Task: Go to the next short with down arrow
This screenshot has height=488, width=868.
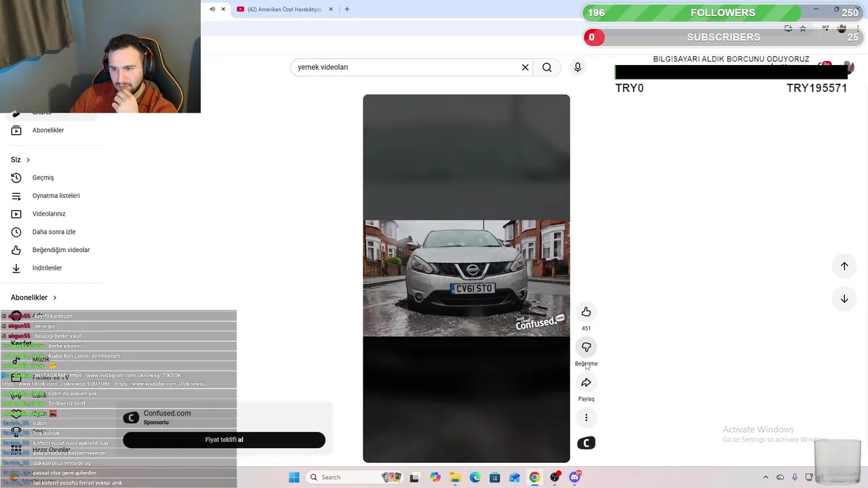Action: (844, 298)
